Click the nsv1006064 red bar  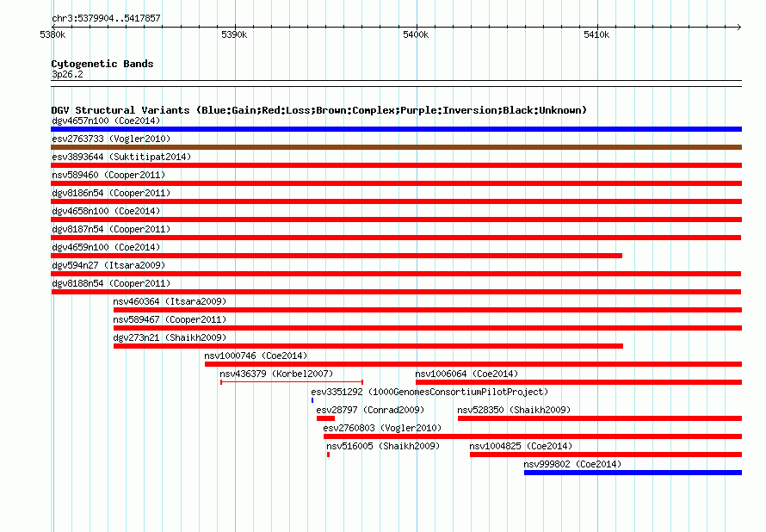click(x=579, y=382)
